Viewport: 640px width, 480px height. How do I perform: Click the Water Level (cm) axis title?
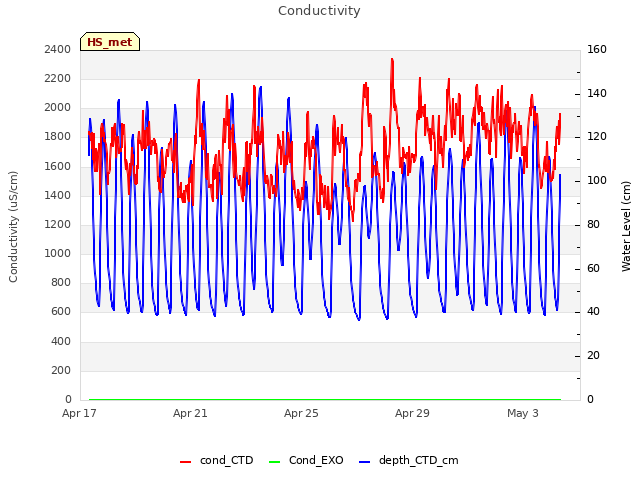pyautogui.click(x=626, y=227)
